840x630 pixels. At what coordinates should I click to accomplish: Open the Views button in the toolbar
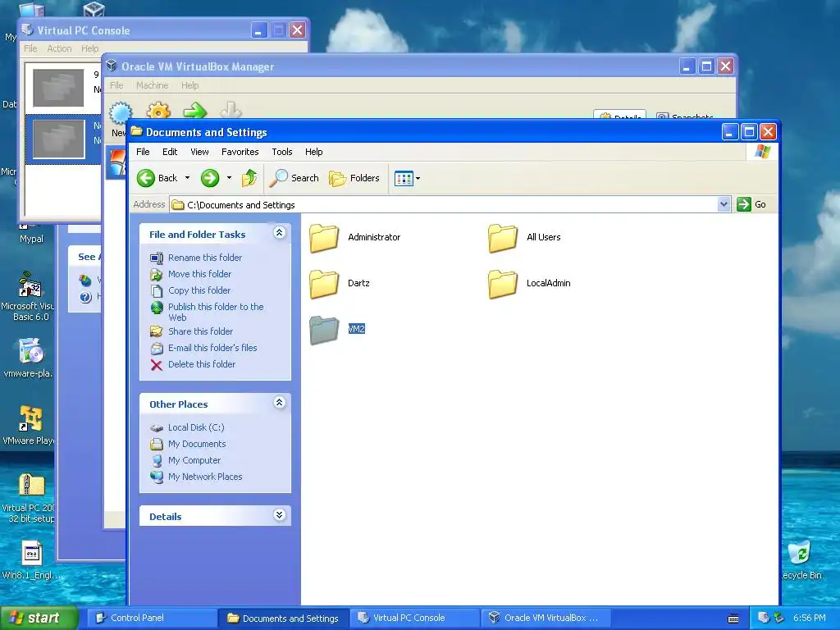(x=404, y=178)
